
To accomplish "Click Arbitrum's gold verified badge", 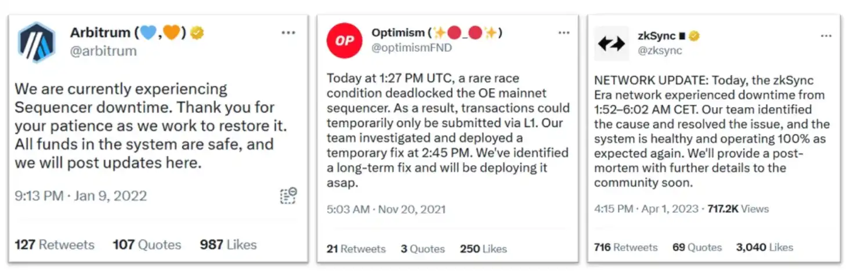I will click(197, 33).
